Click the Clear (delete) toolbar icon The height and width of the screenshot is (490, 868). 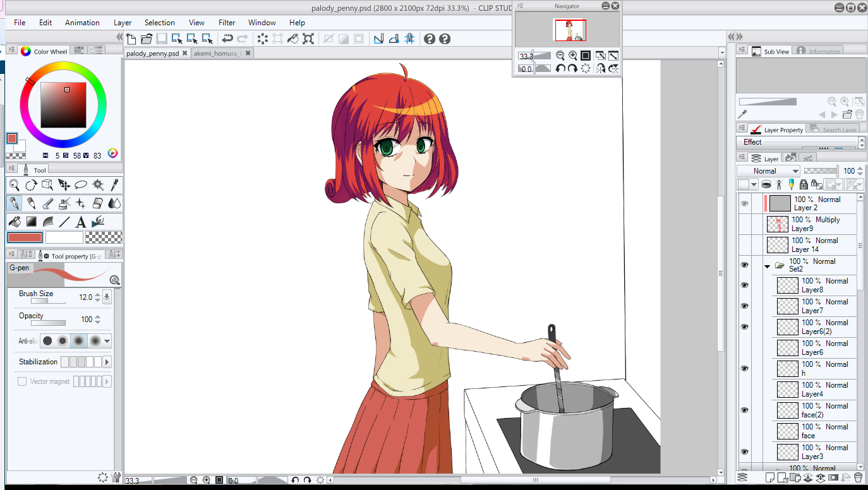[262, 39]
